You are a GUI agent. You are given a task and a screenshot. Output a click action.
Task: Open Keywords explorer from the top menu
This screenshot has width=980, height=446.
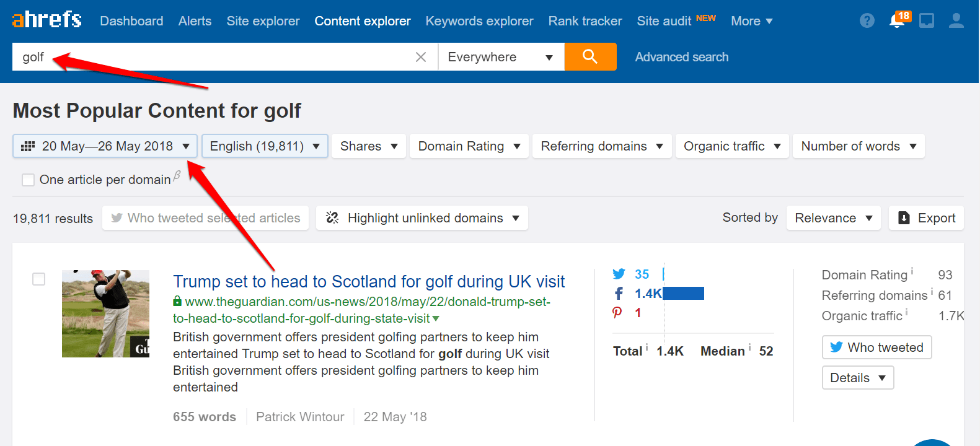(x=479, y=21)
